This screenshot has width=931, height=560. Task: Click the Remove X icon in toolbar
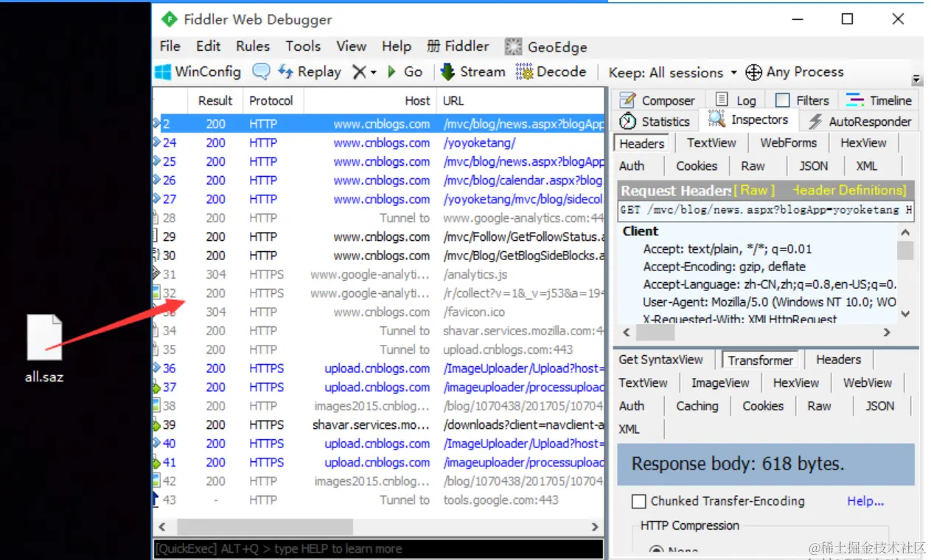pyautogui.click(x=359, y=72)
